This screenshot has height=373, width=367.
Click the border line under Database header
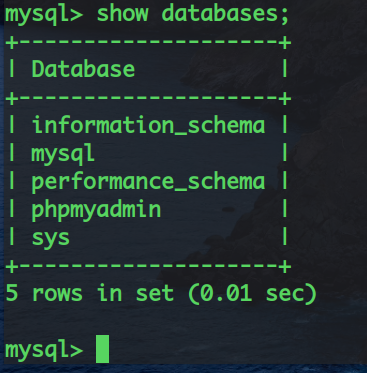148,99
